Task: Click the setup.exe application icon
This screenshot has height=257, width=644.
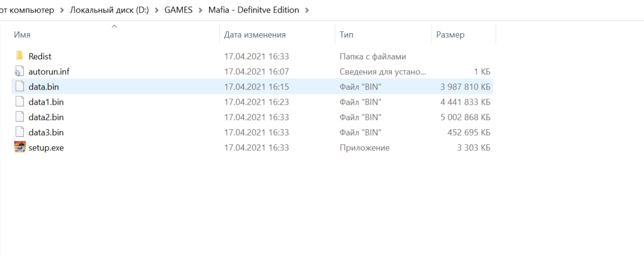Action: coord(20,147)
